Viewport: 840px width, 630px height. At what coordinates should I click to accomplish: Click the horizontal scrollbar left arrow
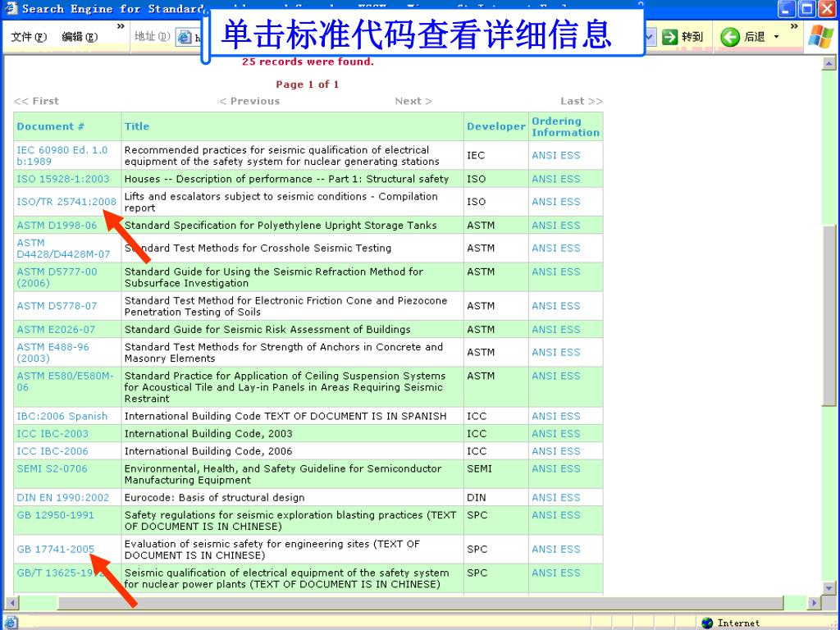[11, 603]
